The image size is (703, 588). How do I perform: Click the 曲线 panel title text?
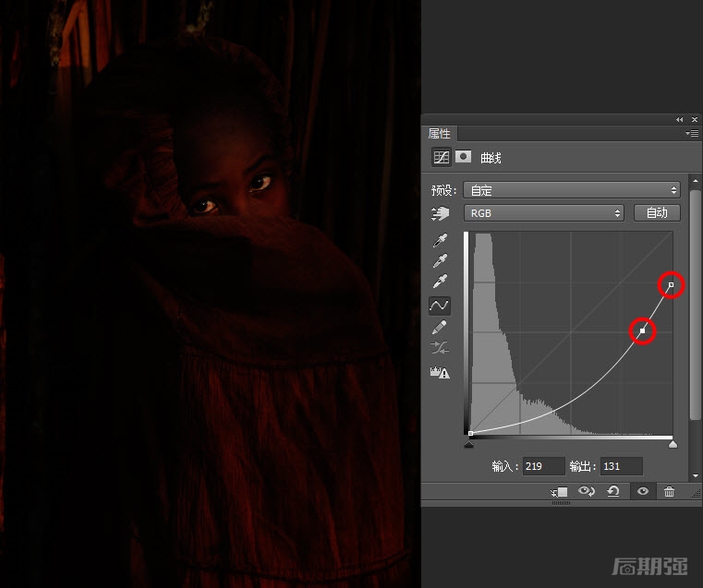pyautogui.click(x=491, y=158)
